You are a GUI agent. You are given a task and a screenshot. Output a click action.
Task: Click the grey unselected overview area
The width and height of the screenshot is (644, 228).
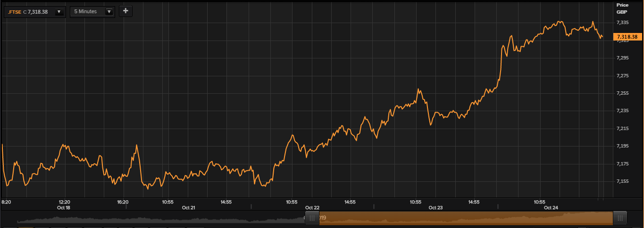[x=160, y=220]
